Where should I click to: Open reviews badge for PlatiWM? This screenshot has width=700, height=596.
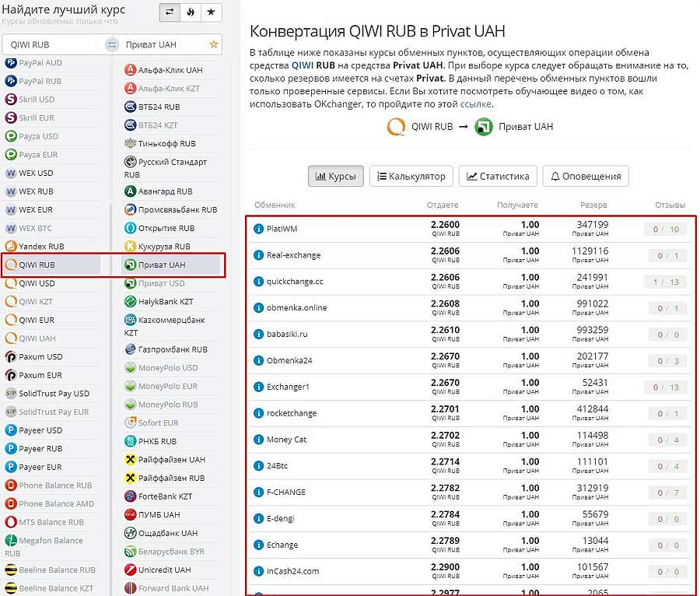[x=666, y=230]
